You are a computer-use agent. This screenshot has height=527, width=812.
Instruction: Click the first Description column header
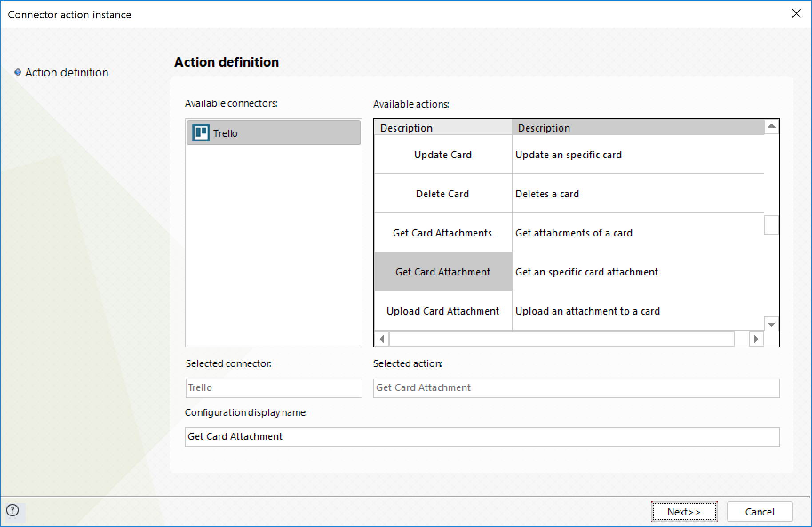point(443,128)
